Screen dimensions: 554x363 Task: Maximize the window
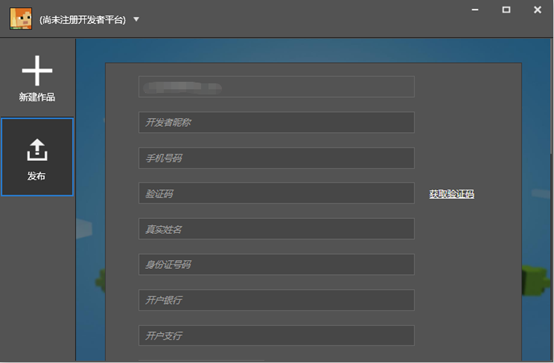[x=506, y=10]
